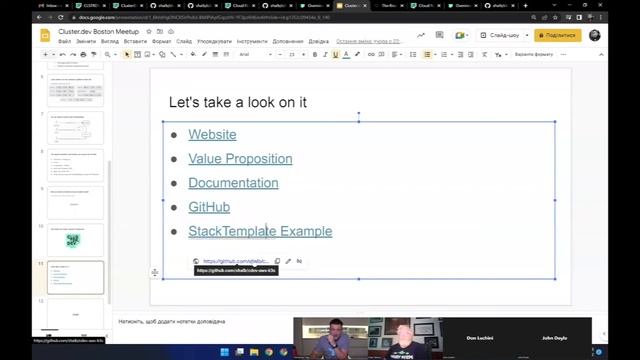
Task: Select the paint format roller icon
Action: tap(93, 54)
